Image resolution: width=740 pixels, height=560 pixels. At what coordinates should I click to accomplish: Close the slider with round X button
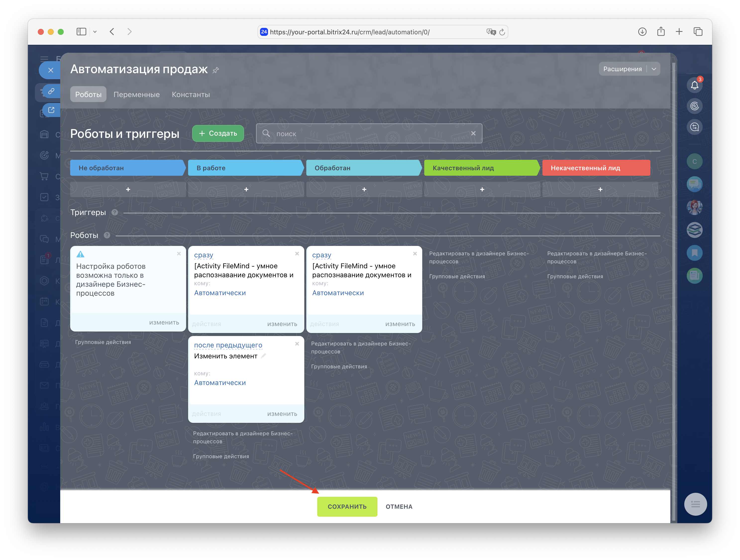[x=51, y=70]
